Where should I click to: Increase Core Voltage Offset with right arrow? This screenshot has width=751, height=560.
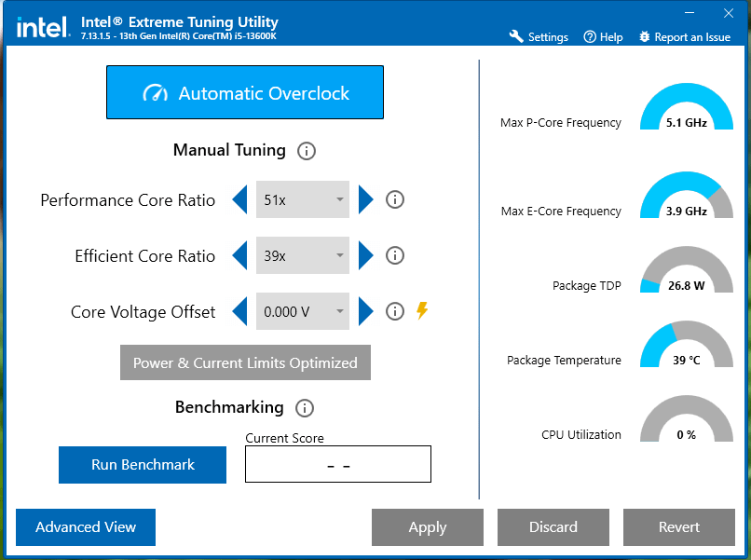(x=365, y=311)
